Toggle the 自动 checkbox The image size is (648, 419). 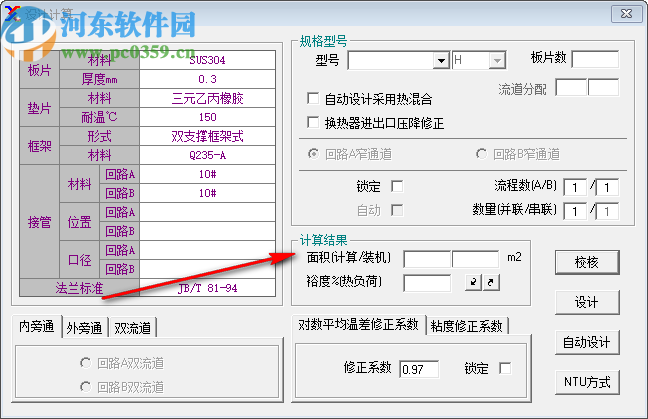pos(397,210)
